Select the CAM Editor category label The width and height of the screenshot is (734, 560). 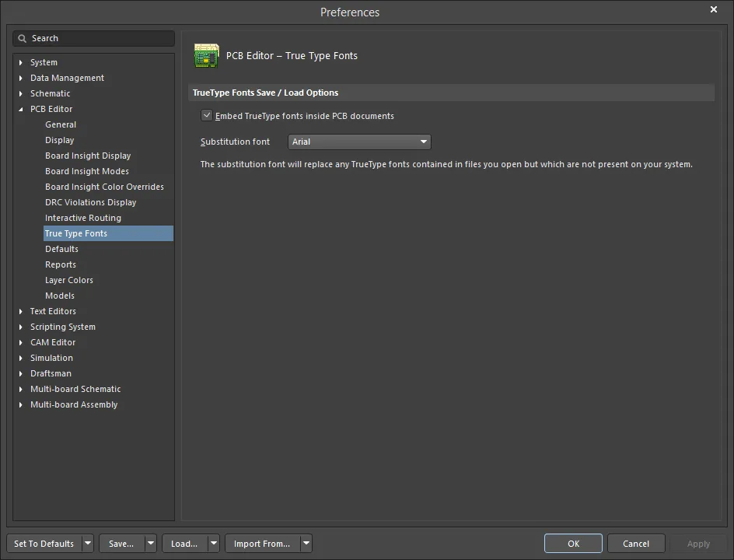point(53,342)
